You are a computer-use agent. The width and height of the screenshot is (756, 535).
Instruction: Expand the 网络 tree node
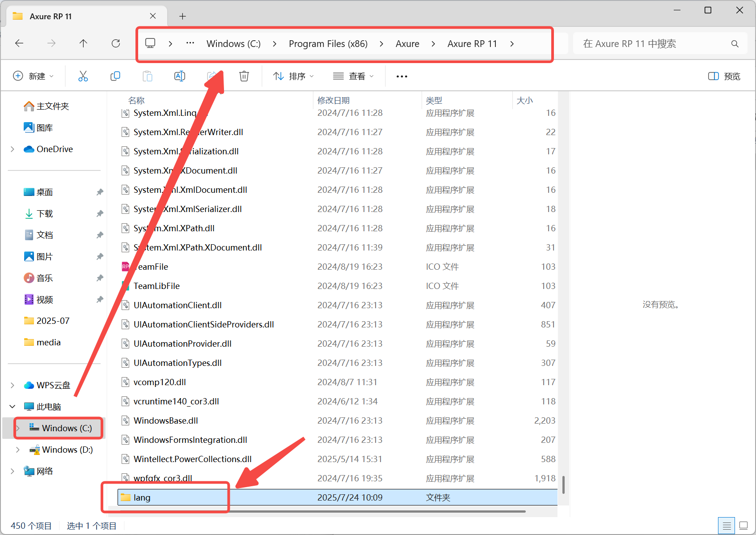point(13,471)
